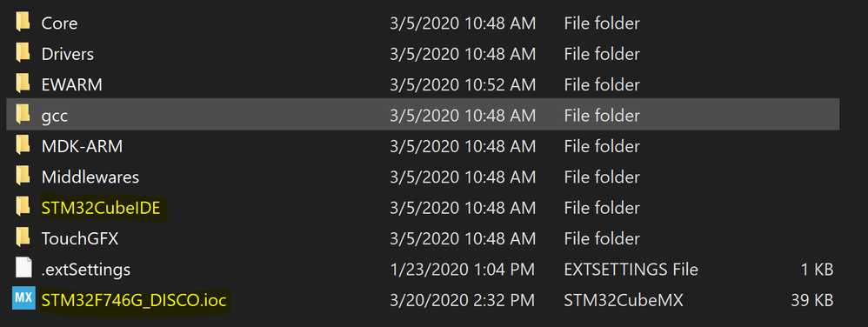Click the TouchGFX folder icon
The image size is (868, 327).
23,238
